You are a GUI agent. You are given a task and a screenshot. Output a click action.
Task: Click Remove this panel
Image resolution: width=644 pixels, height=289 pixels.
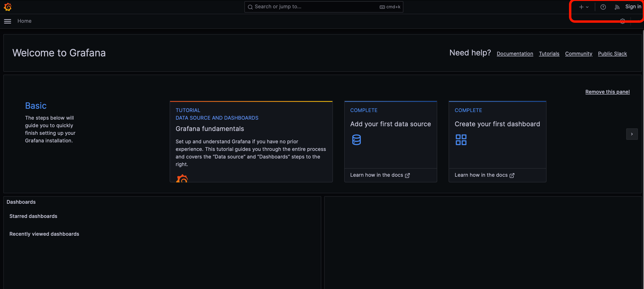pyautogui.click(x=608, y=92)
